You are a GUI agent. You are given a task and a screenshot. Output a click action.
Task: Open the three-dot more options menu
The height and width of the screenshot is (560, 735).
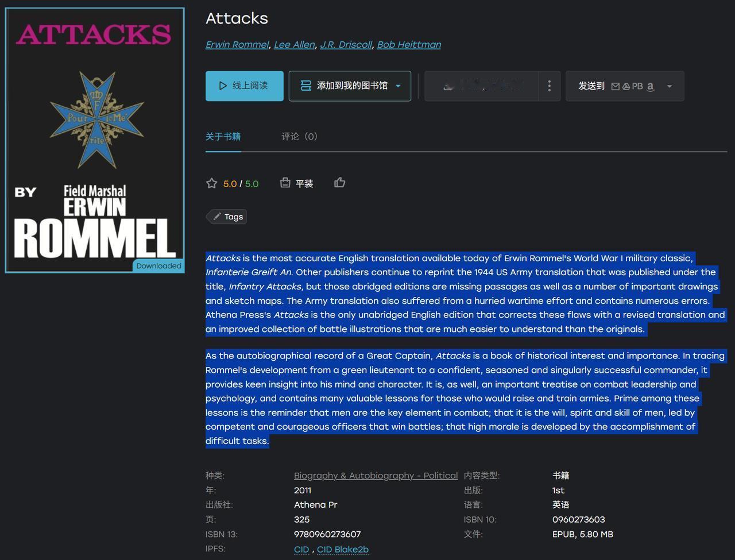(x=550, y=86)
